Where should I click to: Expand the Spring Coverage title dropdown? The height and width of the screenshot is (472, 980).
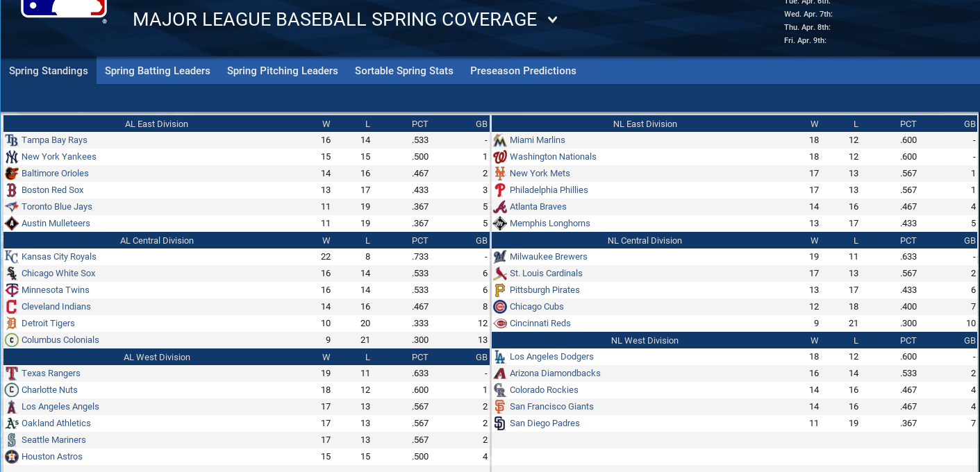pos(552,20)
